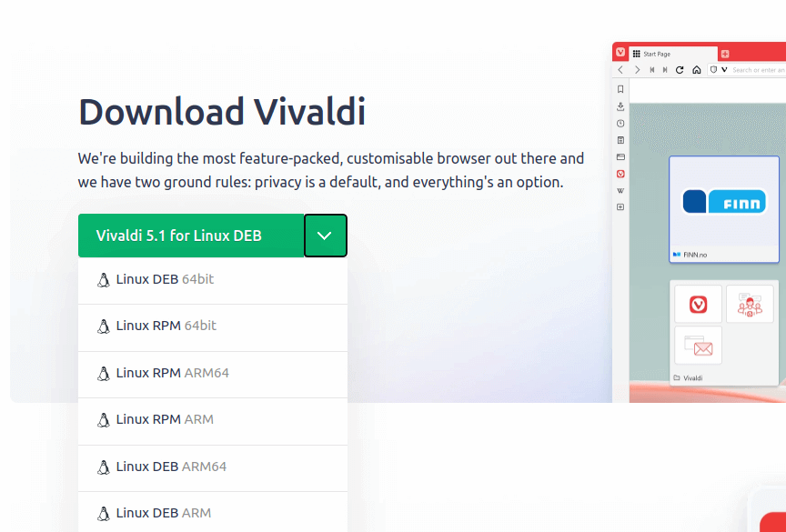Select Linux RPM 64bit option
Image resolution: width=786 pixels, height=532 pixels.
point(213,326)
